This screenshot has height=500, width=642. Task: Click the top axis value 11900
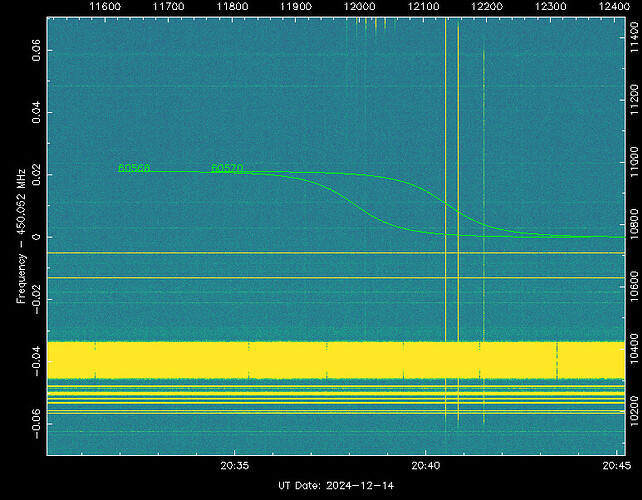pyautogui.click(x=296, y=7)
